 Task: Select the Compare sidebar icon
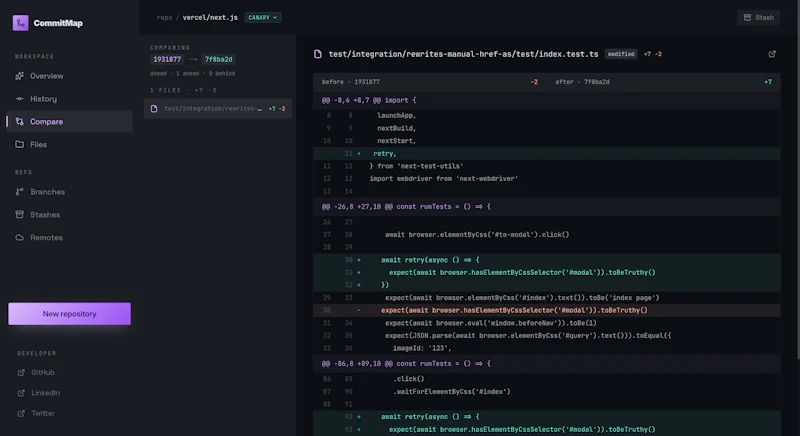tap(19, 121)
